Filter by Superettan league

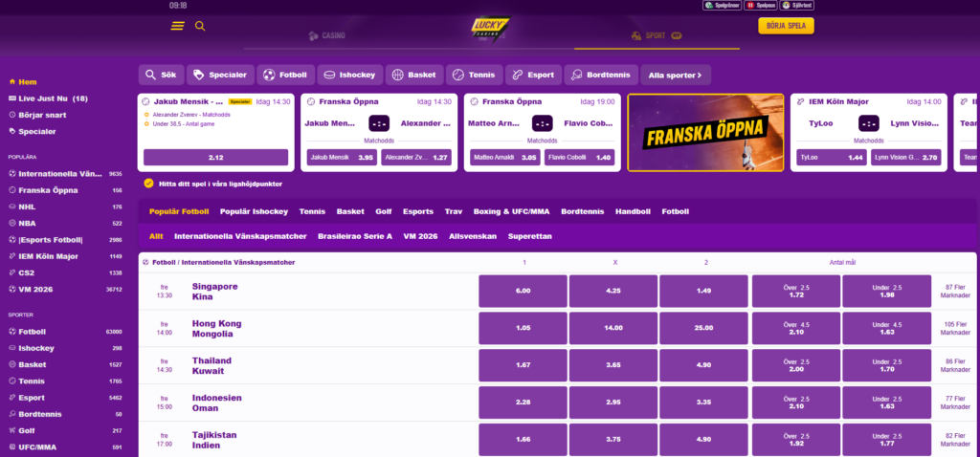tap(530, 236)
